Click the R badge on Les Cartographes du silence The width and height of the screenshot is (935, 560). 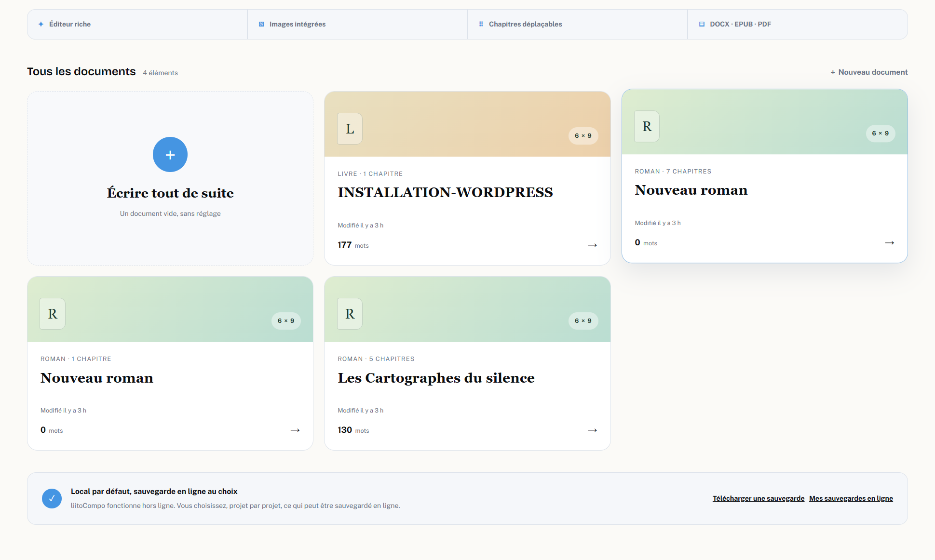click(x=350, y=314)
